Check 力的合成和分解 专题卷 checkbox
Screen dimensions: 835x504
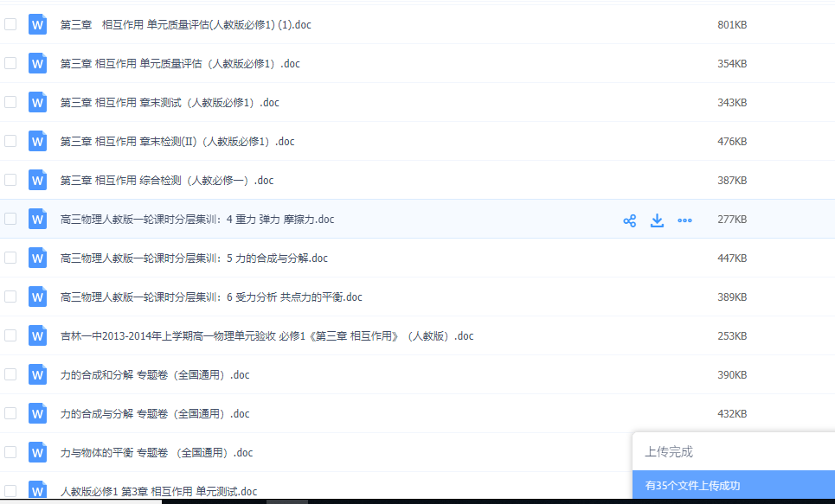10,373
